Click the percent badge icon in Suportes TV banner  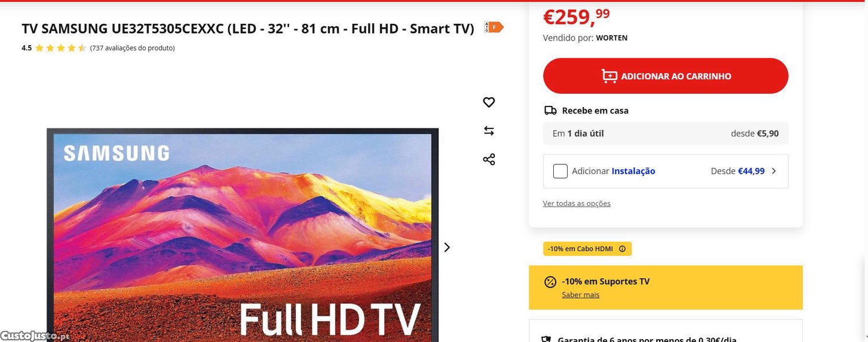[x=550, y=282]
